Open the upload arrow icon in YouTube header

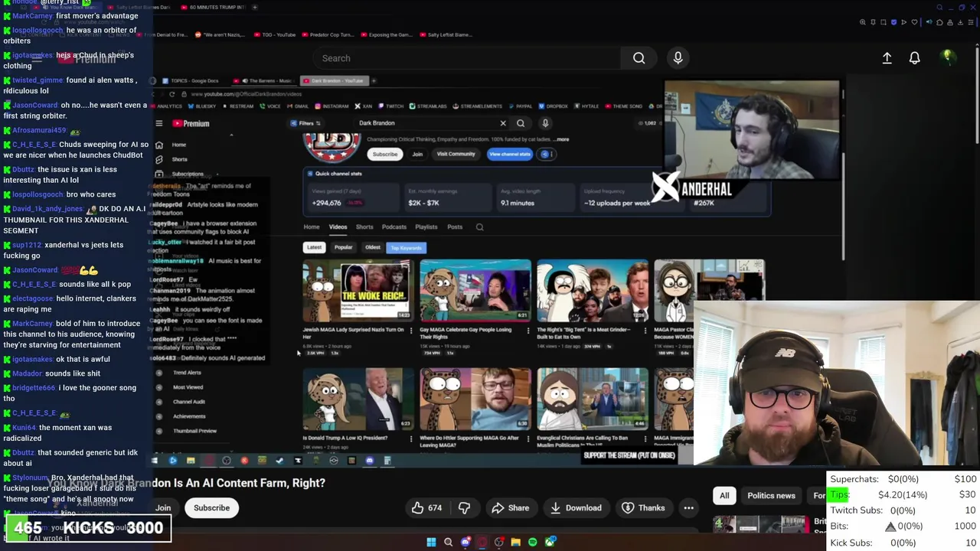(887, 58)
